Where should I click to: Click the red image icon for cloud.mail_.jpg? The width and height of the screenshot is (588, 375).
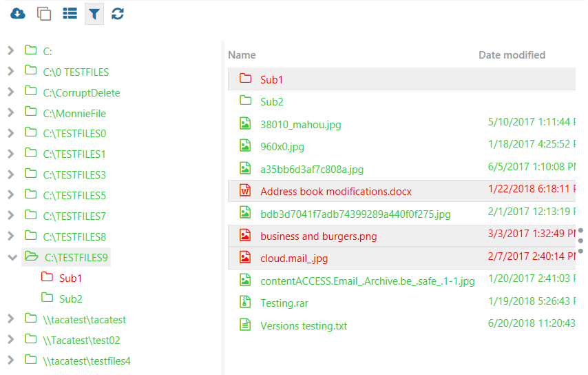point(244,258)
